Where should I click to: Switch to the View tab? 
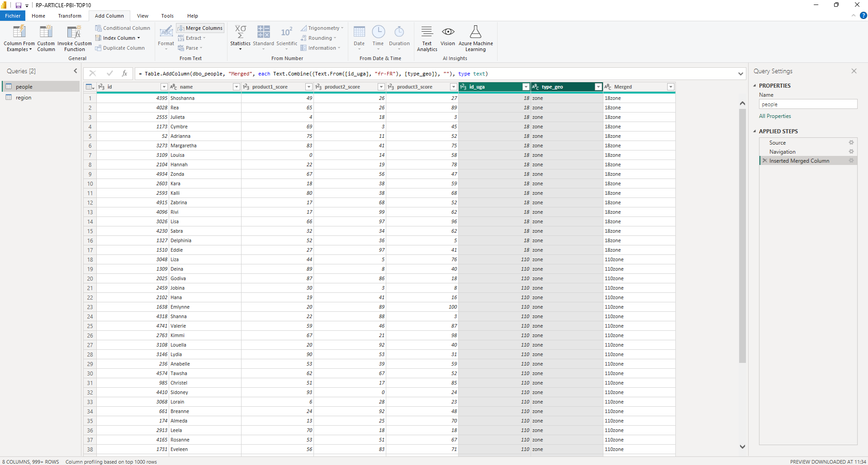tap(142, 16)
